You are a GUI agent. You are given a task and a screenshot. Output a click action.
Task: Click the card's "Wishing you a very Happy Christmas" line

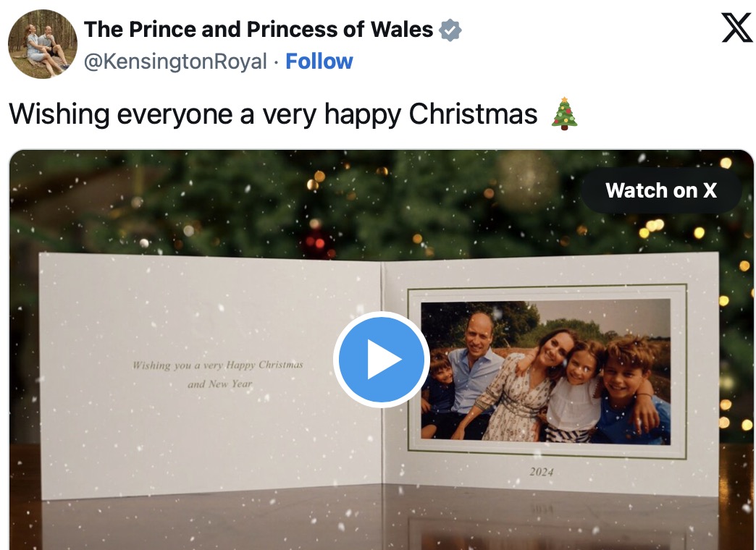point(217,365)
